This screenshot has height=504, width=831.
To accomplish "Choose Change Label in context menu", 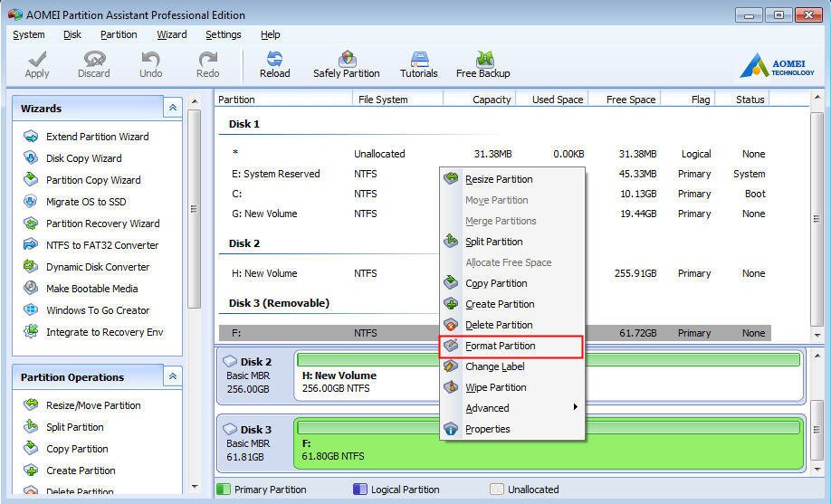I will (x=512, y=366).
